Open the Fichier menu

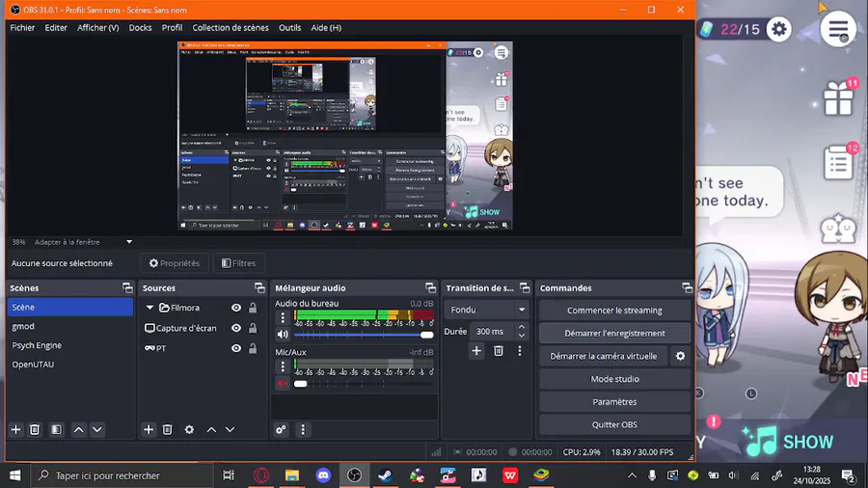tap(22, 28)
